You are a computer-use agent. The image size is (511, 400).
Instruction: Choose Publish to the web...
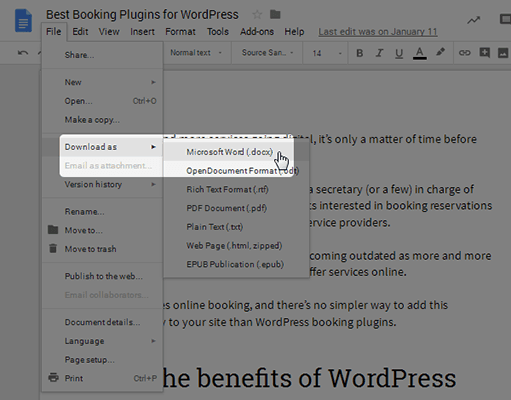pyautogui.click(x=102, y=276)
